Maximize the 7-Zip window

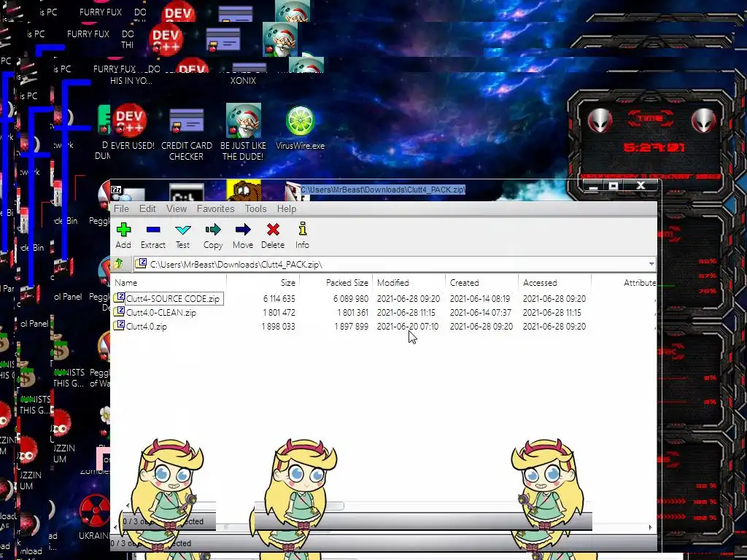pos(614,186)
